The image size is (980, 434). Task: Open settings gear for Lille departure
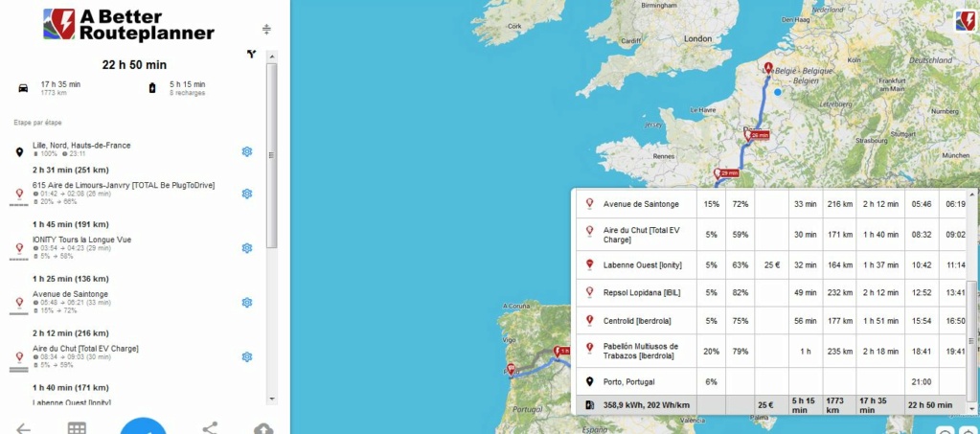coord(247,151)
